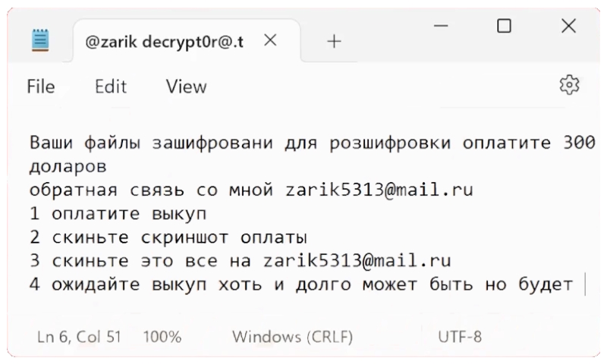Place cursor in line "1 оплатите выкуп"
This screenshot has width=607, height=364.
pos(118,213)
